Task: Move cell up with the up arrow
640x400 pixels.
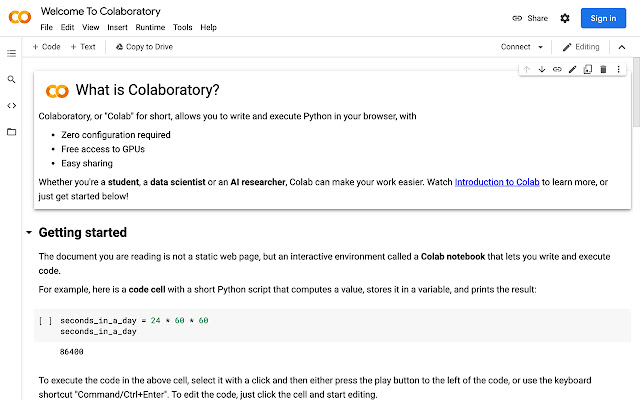Action: coord(527,69)
